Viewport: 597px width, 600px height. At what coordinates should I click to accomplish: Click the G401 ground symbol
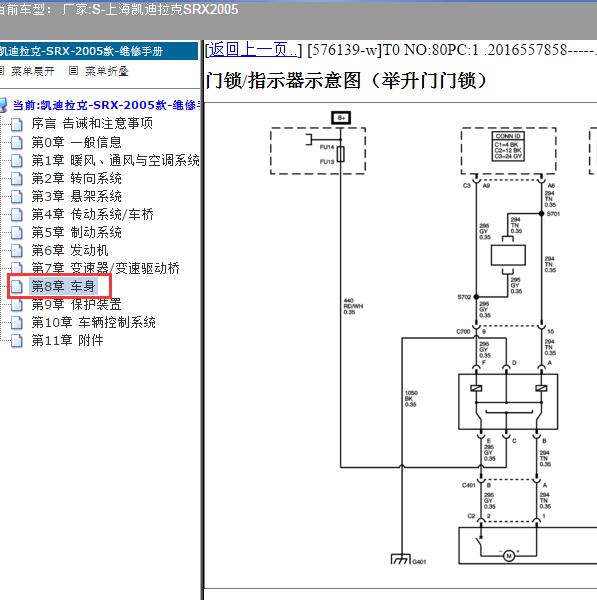401,559
